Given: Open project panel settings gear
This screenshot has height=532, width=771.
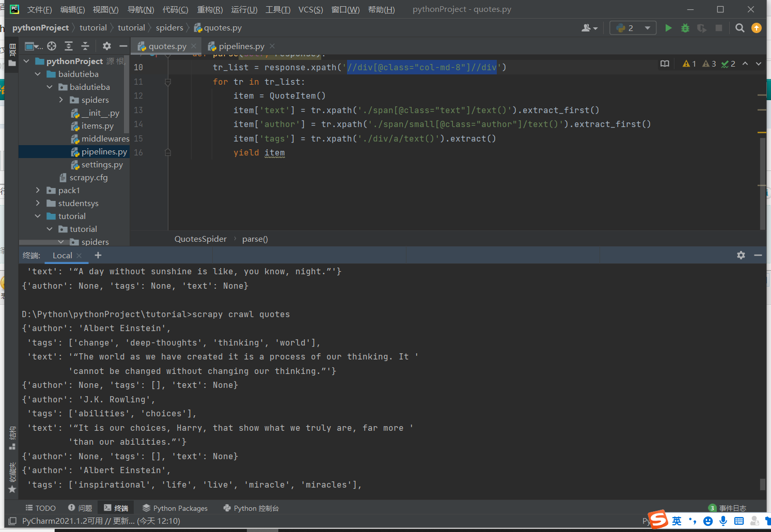Looking at the screenshot, I should 107,46.
